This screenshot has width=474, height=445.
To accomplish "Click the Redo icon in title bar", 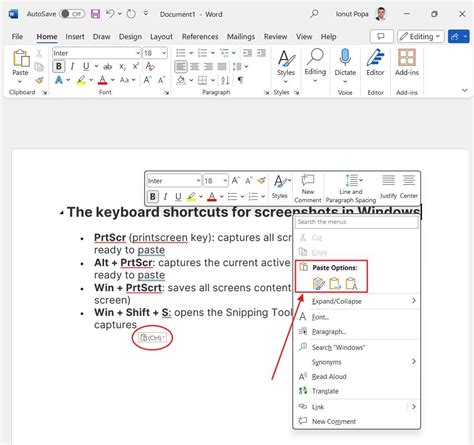I will pyautogui.click(x=131, y=14).
